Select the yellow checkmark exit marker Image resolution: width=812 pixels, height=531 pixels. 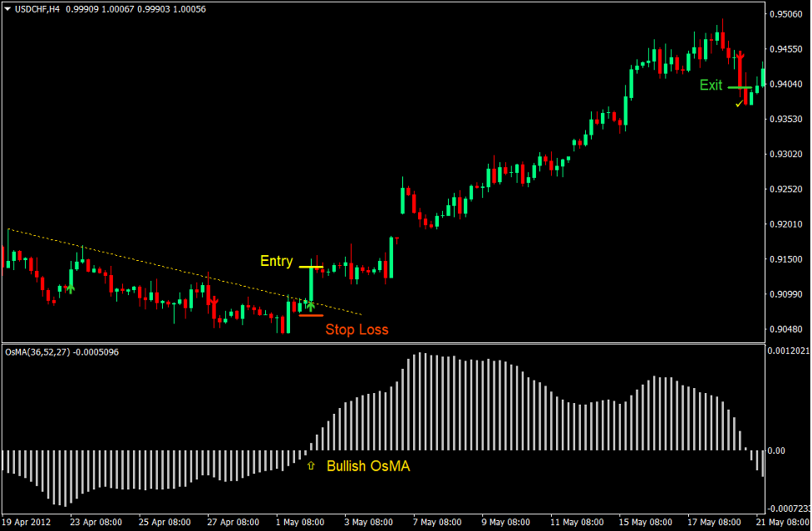(x=741, y=102)
